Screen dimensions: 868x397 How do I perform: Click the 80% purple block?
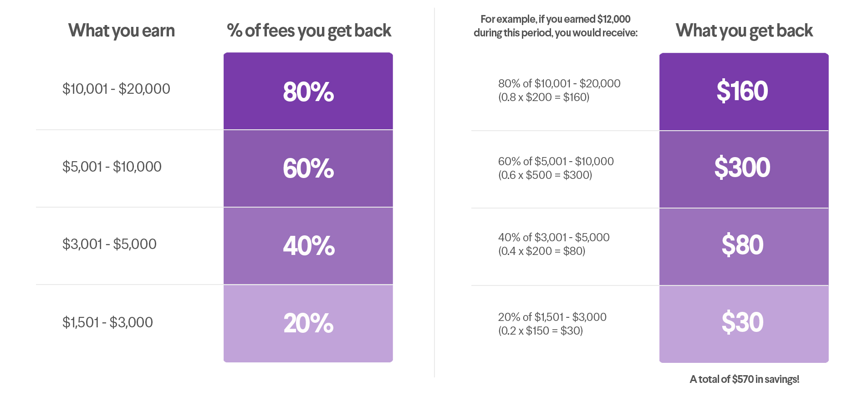[308, 91]
